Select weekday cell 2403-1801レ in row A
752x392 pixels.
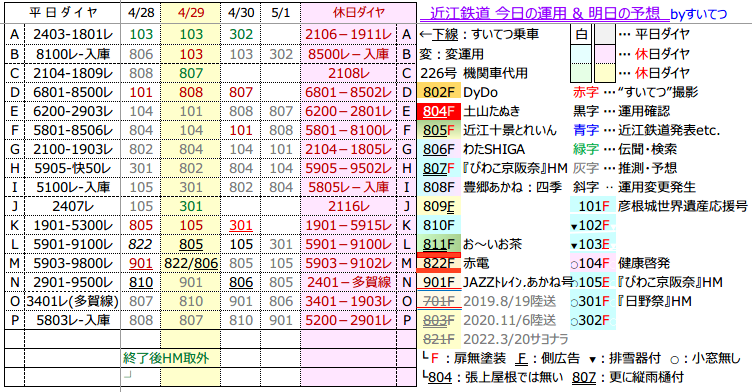(72, 35)
